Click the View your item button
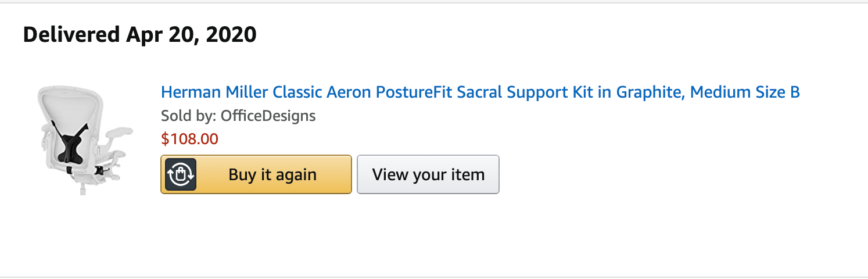Image resolution: width=868 pixels, height=279 pixels. click(428, 174)
